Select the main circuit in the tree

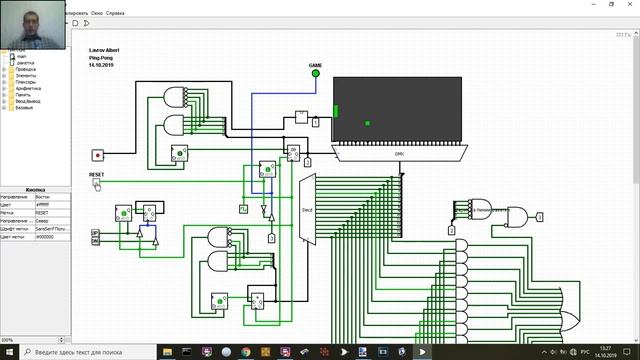tap(22, 56)
